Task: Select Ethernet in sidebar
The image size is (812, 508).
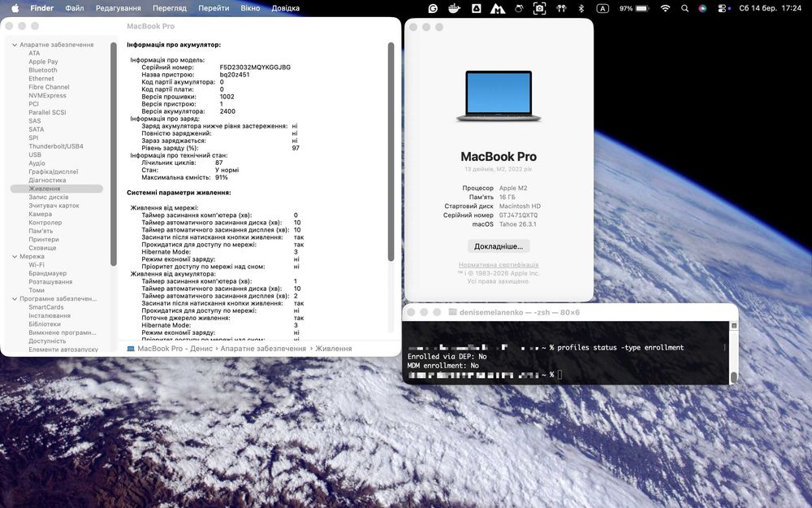Action: (x=41, y=79)
